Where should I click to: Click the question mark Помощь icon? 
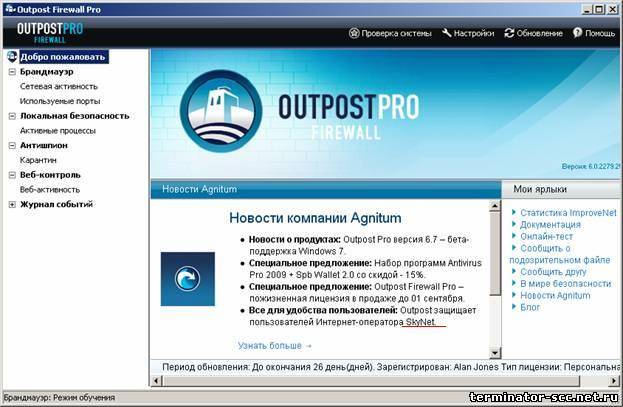tap(577, 33)
